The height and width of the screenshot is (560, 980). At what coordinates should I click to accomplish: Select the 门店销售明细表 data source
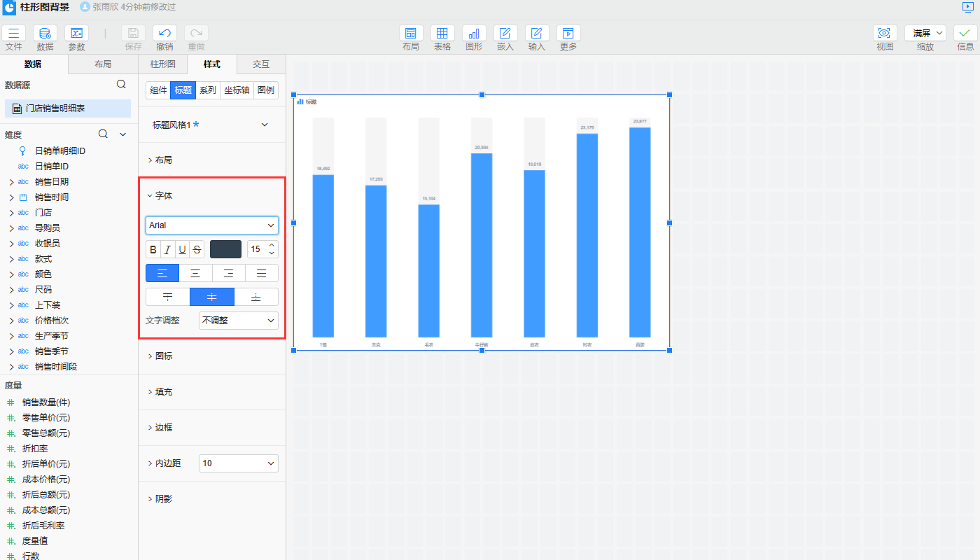coord(68,108)
